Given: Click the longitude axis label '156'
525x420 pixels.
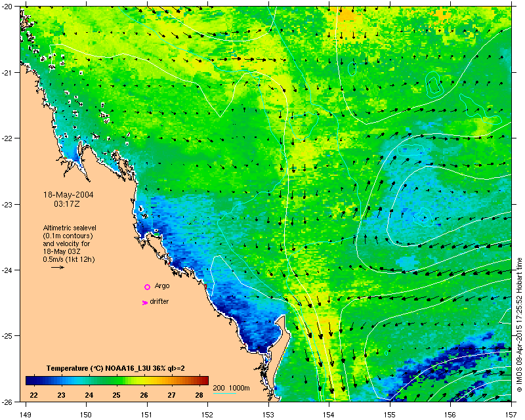Looking at the screenshot, I should tap(451, 415).
